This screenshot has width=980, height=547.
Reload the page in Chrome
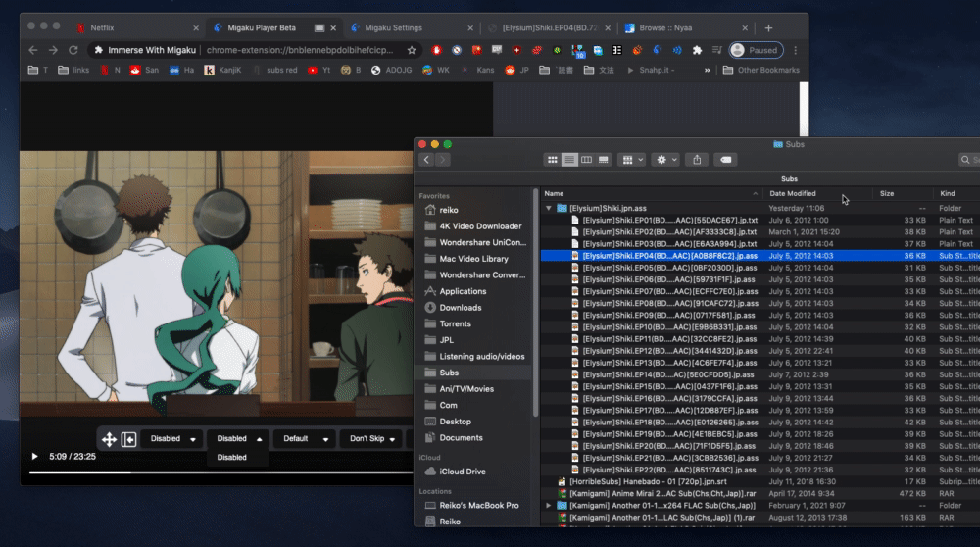point(73,50)
